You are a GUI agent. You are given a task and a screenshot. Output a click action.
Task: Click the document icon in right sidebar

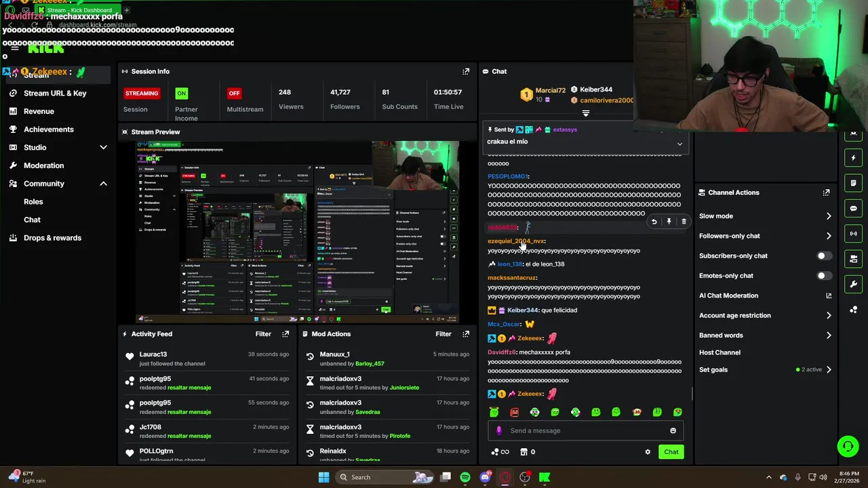point(854,183)
